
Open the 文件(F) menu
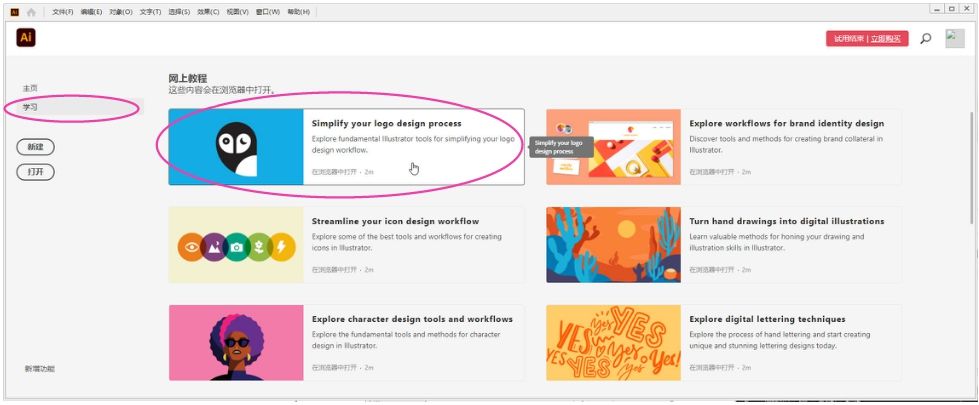click(62, 12)
